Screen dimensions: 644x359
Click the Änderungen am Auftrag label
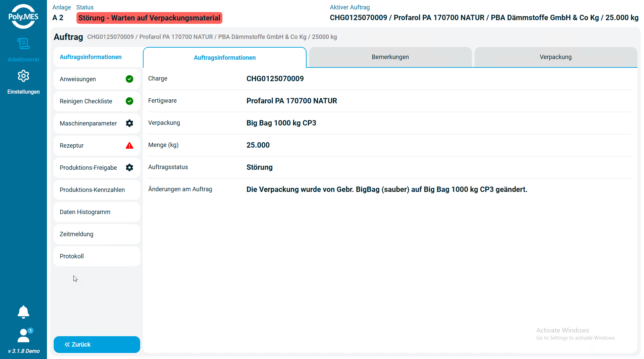point(180,189)
